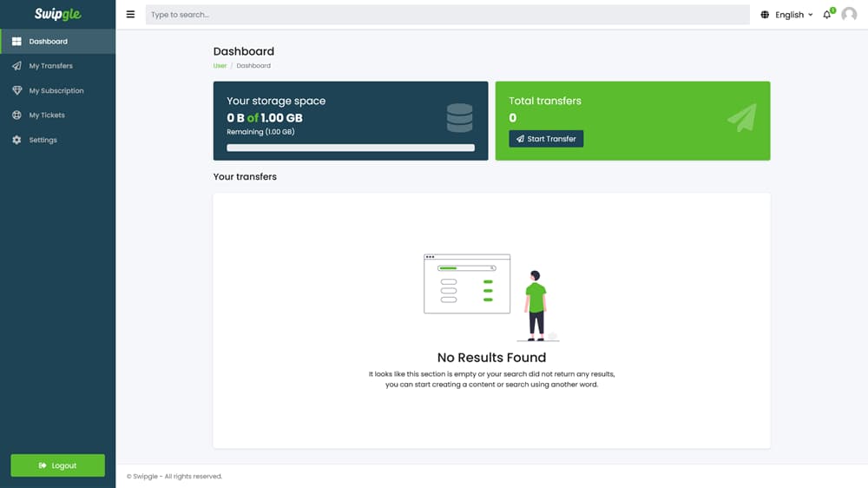Go to the Dashboard menu item
The height and width of the screenshot is (488, 868).
[57, 42]
